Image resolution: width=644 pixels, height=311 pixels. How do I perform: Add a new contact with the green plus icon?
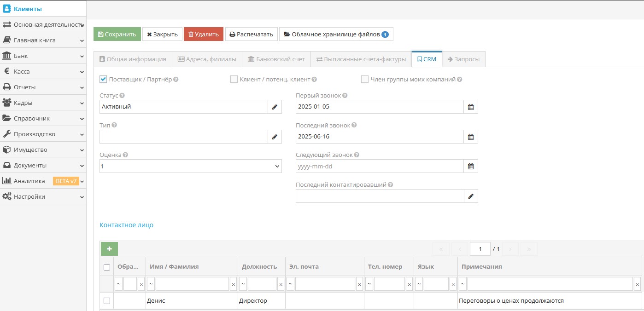(x=109, y=248)
